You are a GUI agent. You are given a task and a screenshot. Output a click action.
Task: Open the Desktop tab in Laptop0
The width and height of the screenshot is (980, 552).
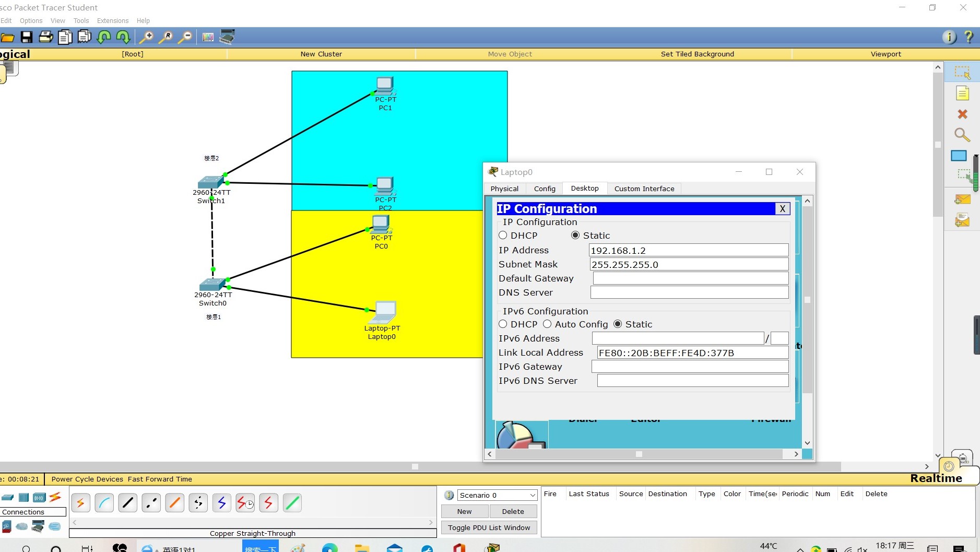[x=585, y=188]
